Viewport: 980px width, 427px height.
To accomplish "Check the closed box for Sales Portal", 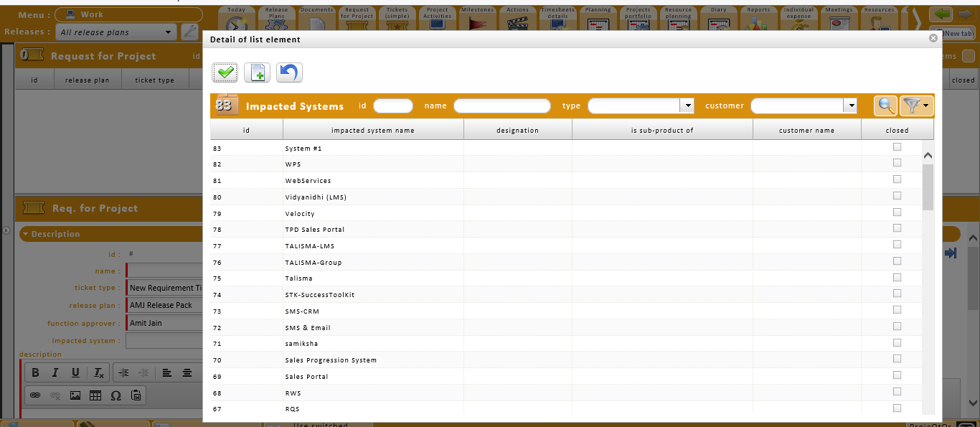I will pos(897,375).
